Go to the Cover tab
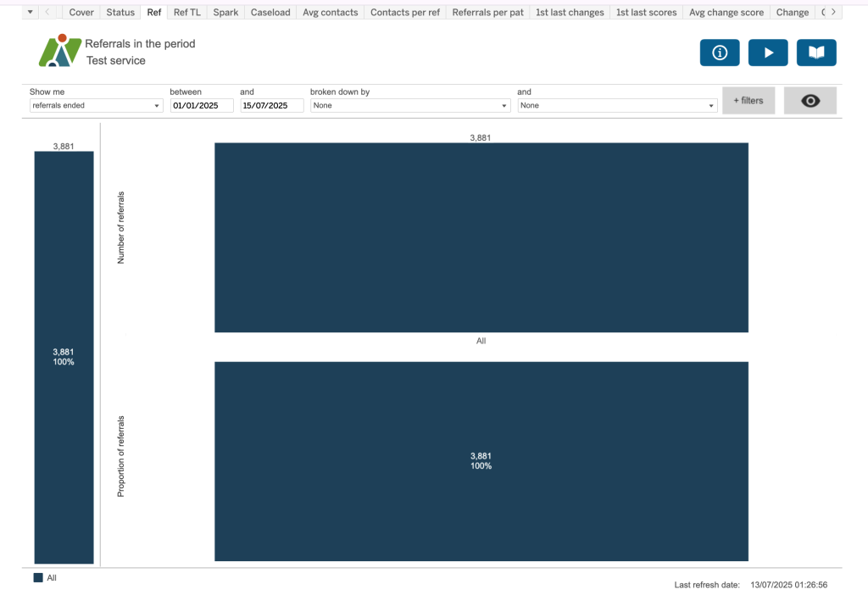 click(x=81, y=13)
